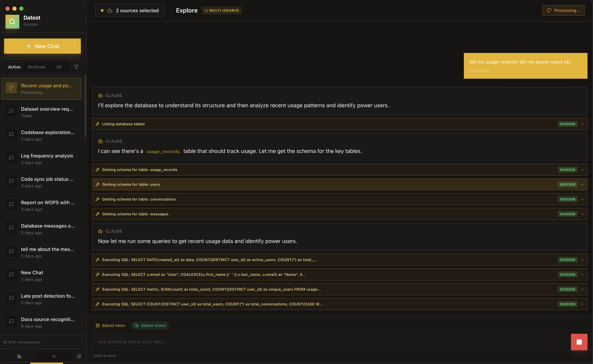This screenshot has height=364, width=593.
Task: Click the filter funnel icon in sidebar
Action: (x=76, y=67)
